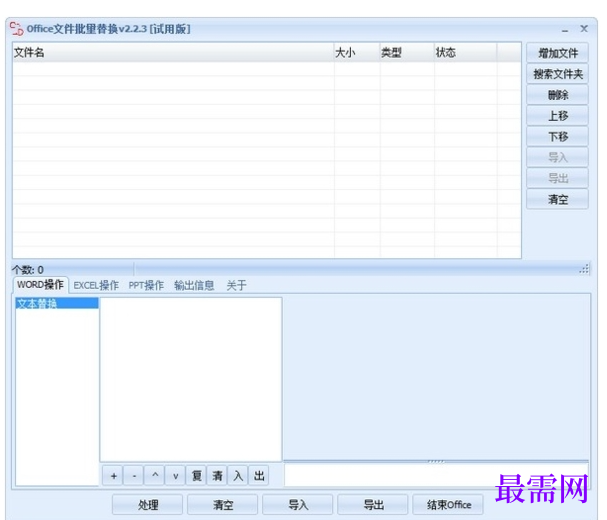Image resolution: width=607 pixels, height=520 pixels.
Task: Click the grayed 导入 button beside file list
Action: point(557,158)
